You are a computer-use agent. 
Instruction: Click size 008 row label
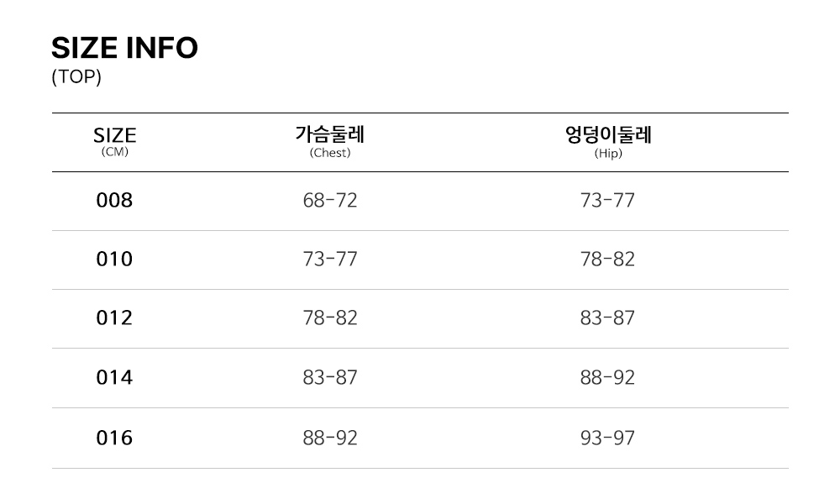click(x=114, y=201)
